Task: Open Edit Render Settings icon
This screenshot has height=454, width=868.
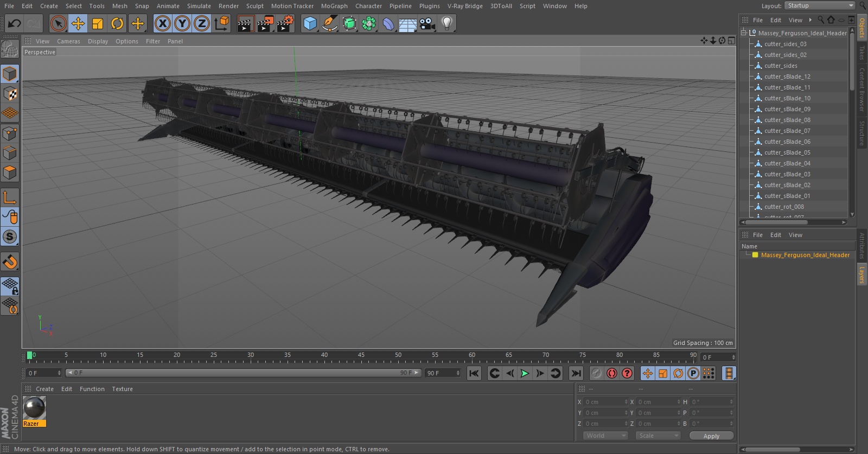Action: pos(285,23)
